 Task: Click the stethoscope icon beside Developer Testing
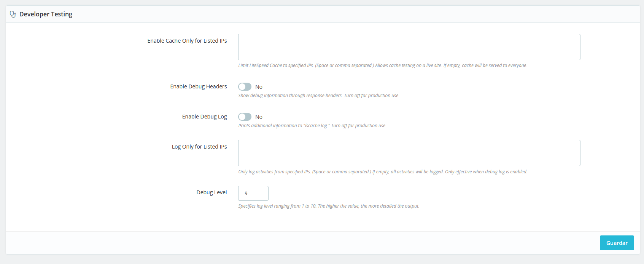pyautogui.click(x=13, y=14)
